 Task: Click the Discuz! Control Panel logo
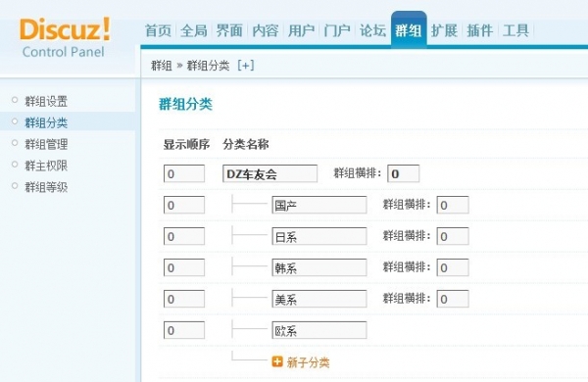pos(65,37)
